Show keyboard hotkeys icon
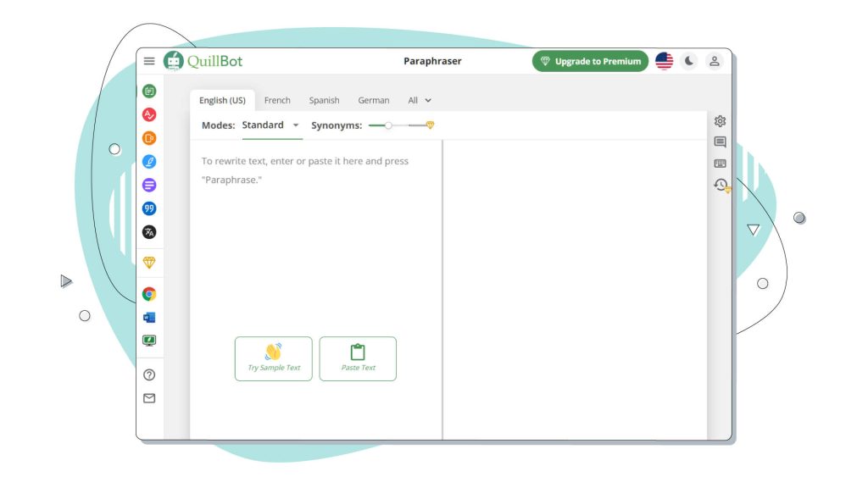868x488 pixels. click(720, 164)
